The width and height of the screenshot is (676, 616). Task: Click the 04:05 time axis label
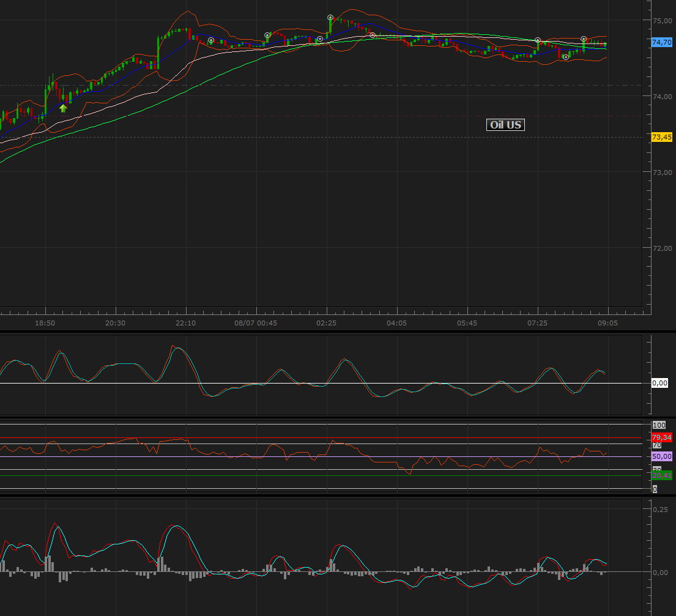click(x=396, y=323)
